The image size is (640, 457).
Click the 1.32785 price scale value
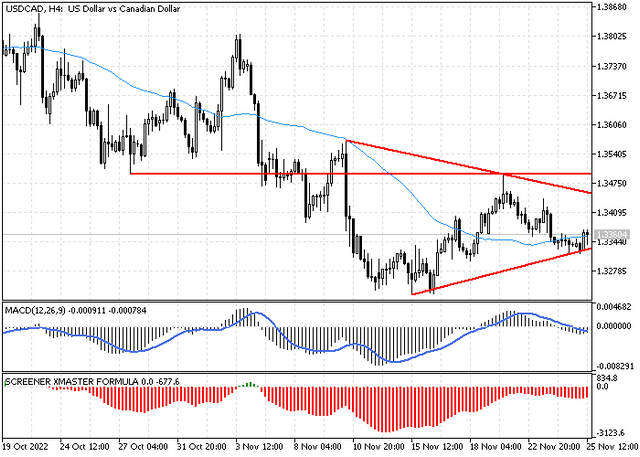[x=611, y=271]
